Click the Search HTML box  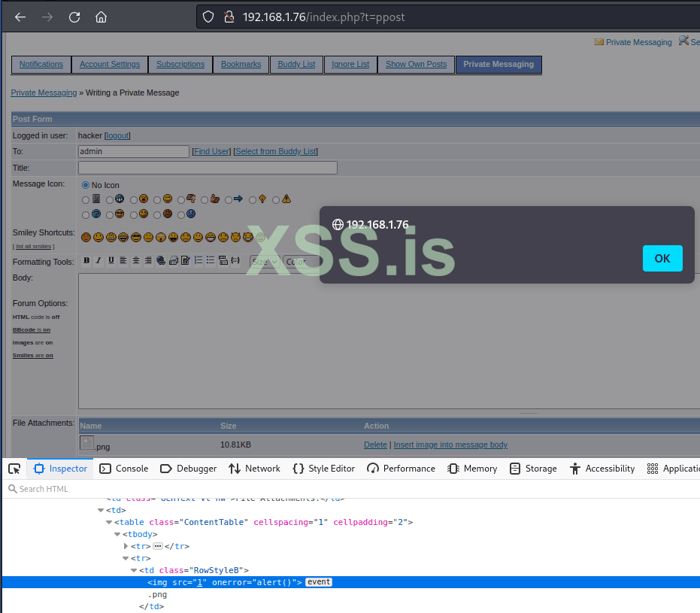351,489
